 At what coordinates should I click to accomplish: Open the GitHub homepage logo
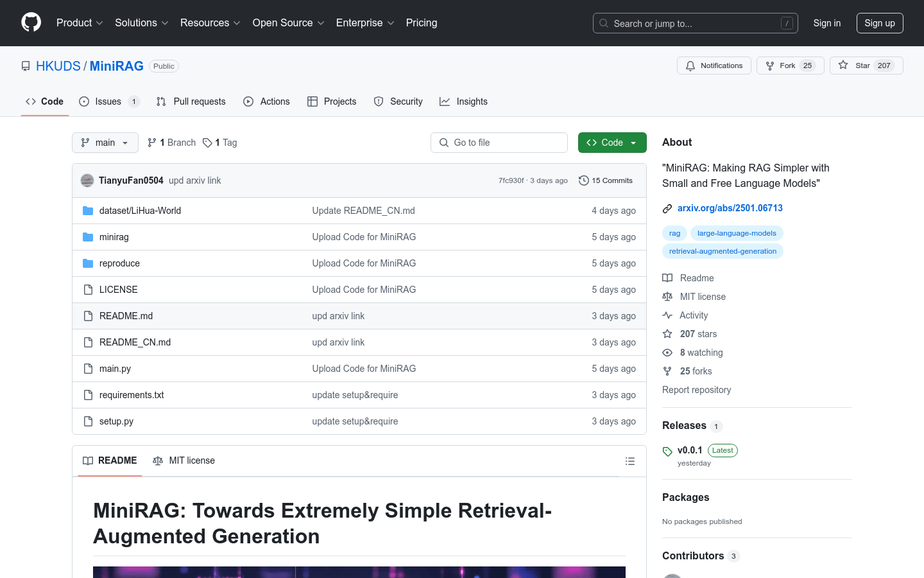coord(31,22)
